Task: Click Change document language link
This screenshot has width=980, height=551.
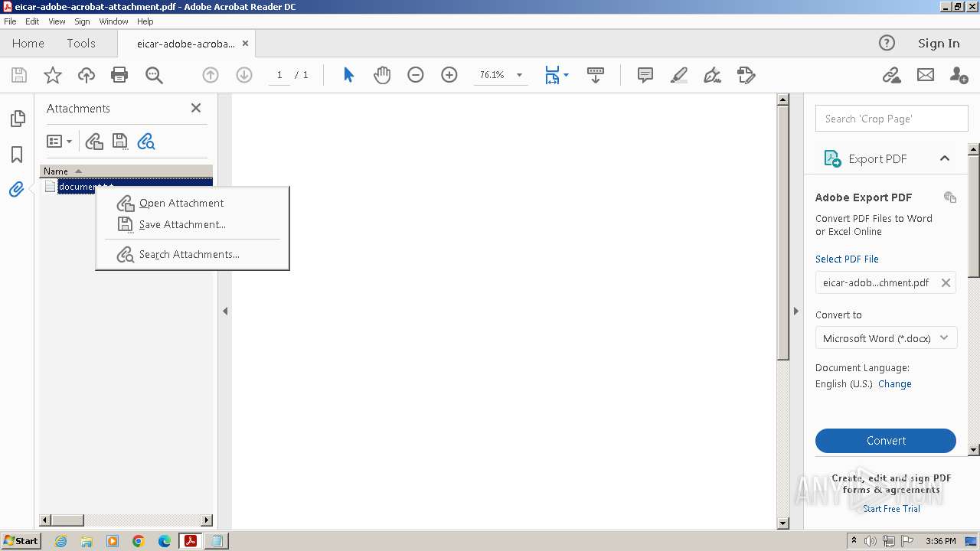Action: 895,384
